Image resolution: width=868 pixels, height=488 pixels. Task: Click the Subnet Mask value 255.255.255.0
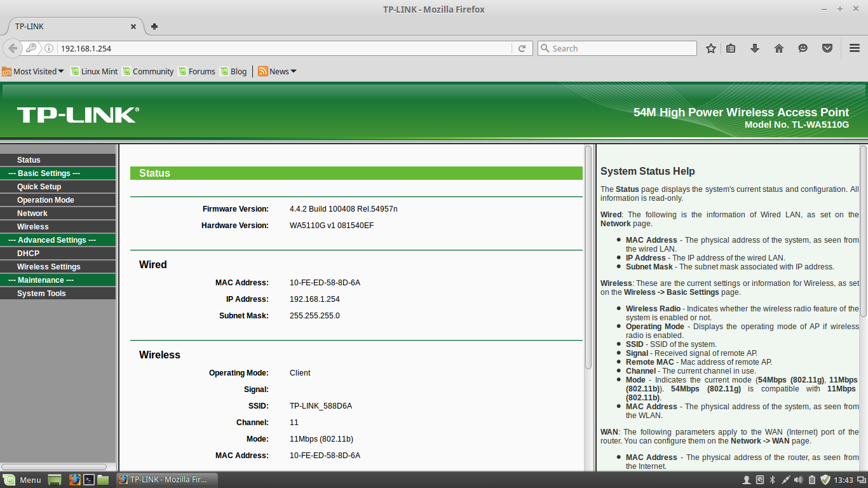315,316
